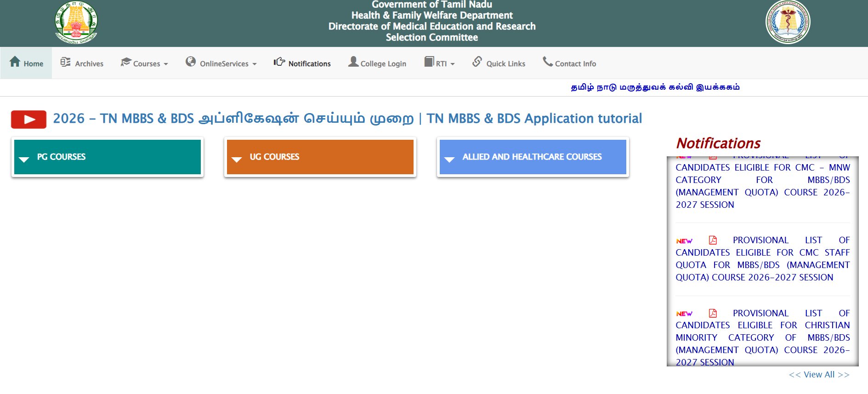Image resolution: width=868 pixels, height=394 pixels.
Task: Click the Tamil Nadu government emblem logo
Action: pyautogui.click(x=76, y=23)
